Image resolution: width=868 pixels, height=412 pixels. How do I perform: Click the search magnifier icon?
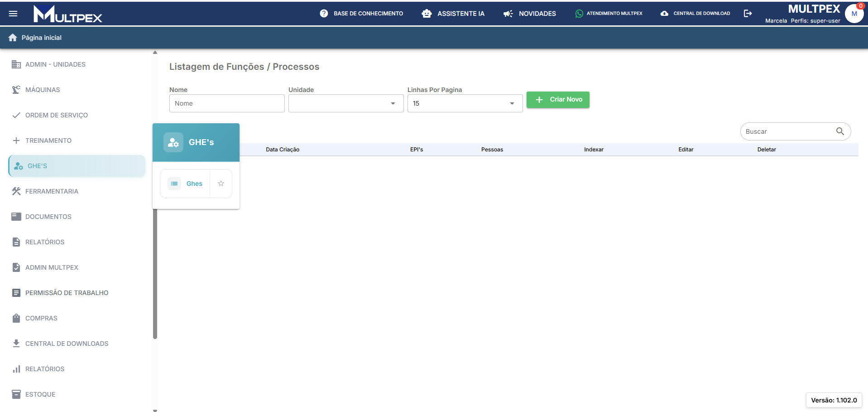click(x=840, y=131)
